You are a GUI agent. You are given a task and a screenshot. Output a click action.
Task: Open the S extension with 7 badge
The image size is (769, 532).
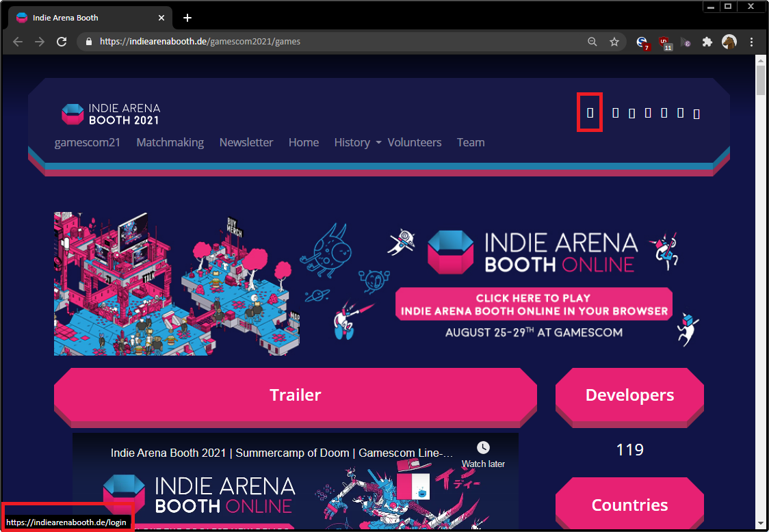pos(642,42)
